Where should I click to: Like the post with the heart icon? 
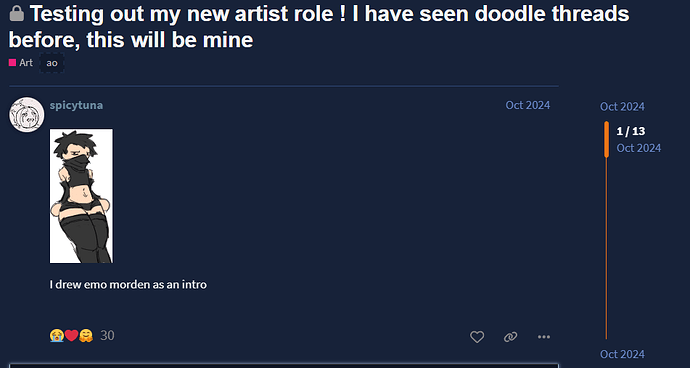click(x=477, y=337)
